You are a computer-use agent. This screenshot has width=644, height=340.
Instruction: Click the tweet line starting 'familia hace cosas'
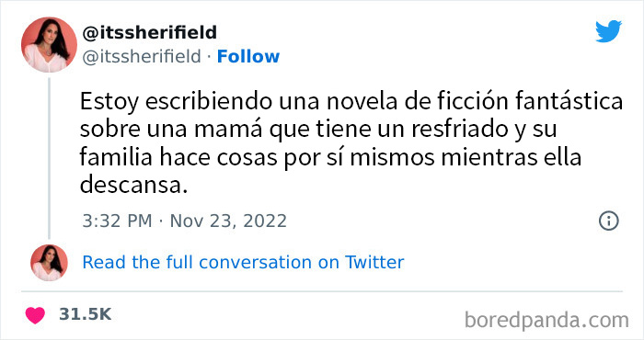(x=330, y=157)
